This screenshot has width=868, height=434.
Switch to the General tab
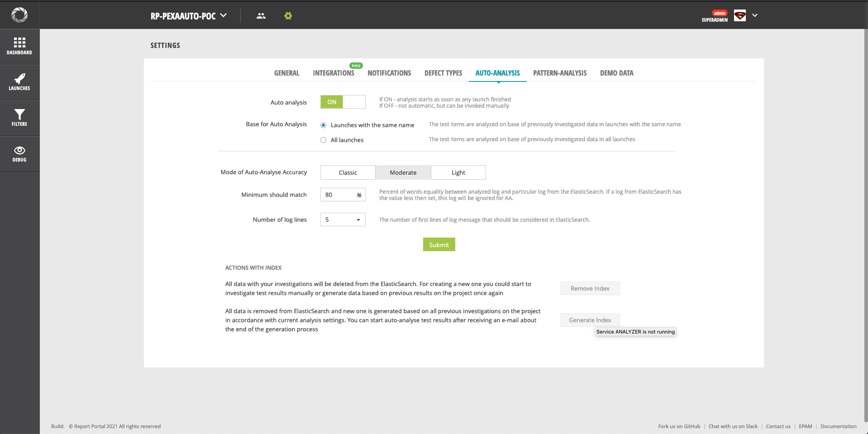286,73
